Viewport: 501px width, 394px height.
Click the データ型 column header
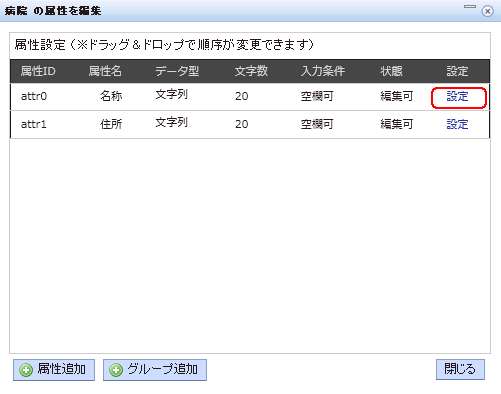pyautogui.click(x=177, y=71)
